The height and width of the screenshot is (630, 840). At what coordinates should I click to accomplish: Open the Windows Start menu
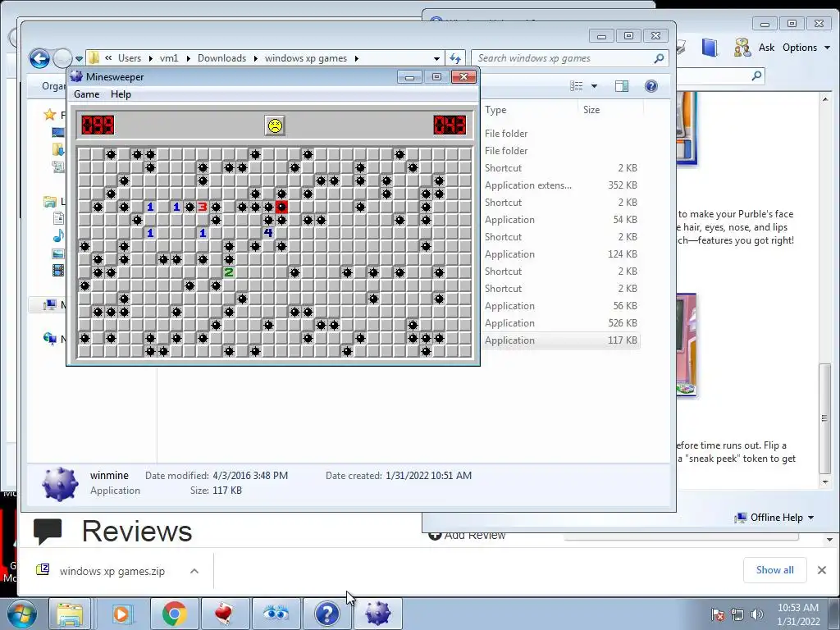coord(22,614)
